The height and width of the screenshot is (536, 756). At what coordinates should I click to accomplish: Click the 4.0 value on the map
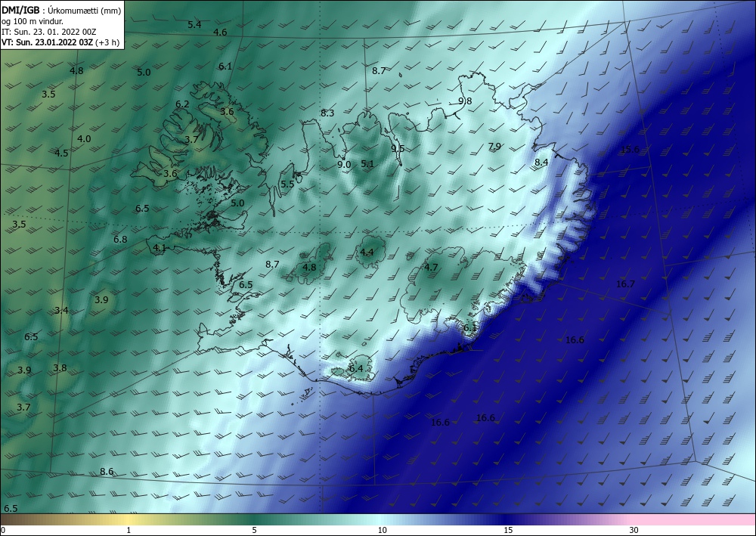84,139
